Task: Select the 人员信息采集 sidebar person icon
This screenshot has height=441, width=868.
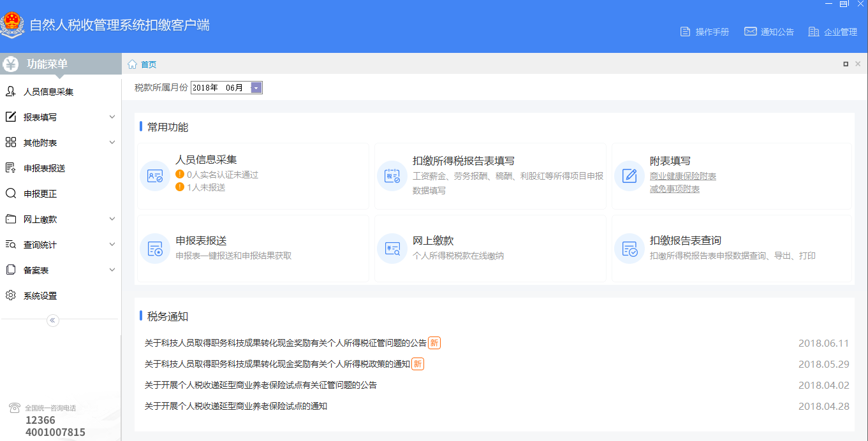Action: (10, 91)
